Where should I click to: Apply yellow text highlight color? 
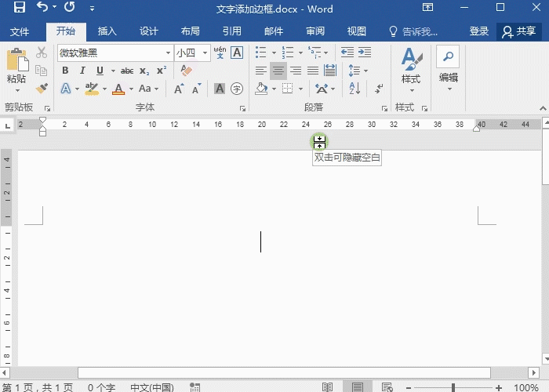pos(92,89)
